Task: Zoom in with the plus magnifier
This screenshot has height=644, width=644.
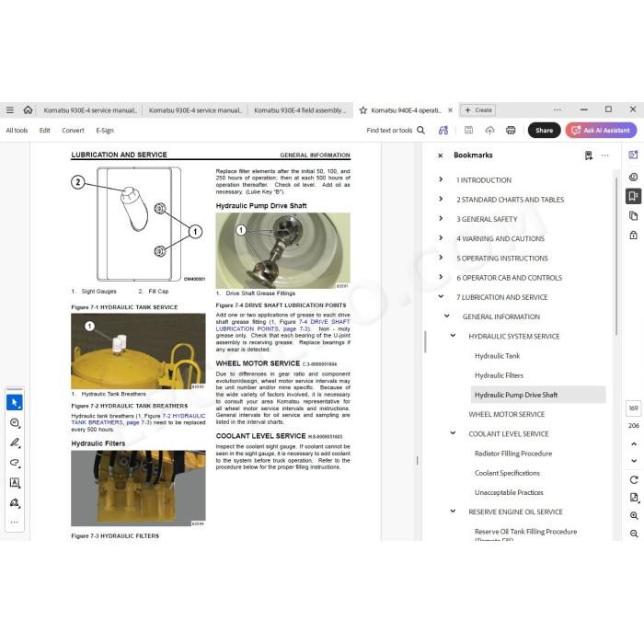Action: coord(634,515)
